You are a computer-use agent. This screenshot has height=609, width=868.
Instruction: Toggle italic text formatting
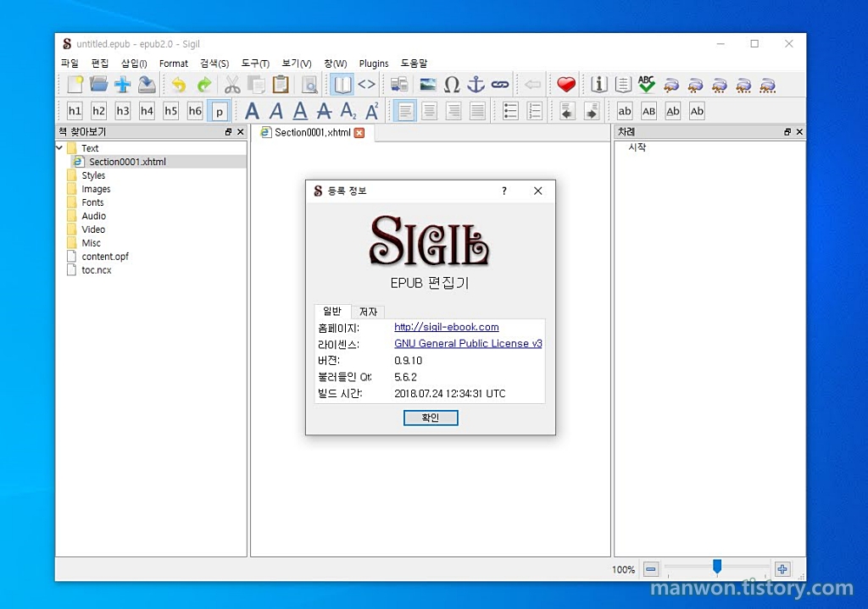coord(275,111)
